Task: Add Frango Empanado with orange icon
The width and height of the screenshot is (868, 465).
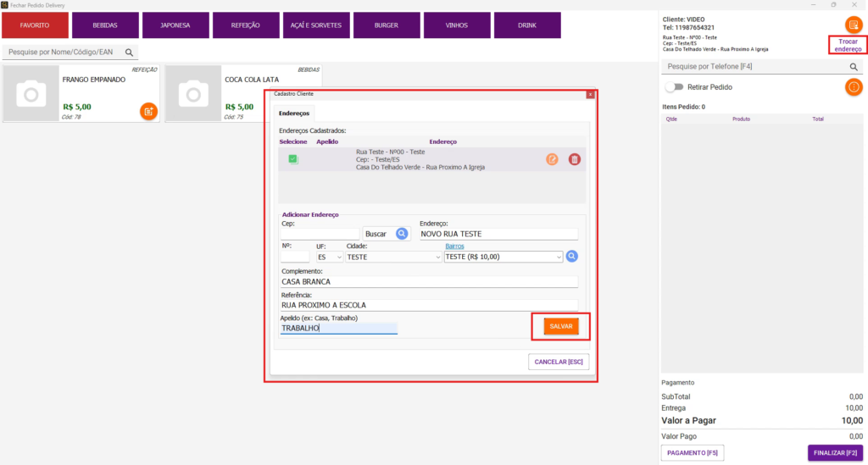Action: point(148,111)
